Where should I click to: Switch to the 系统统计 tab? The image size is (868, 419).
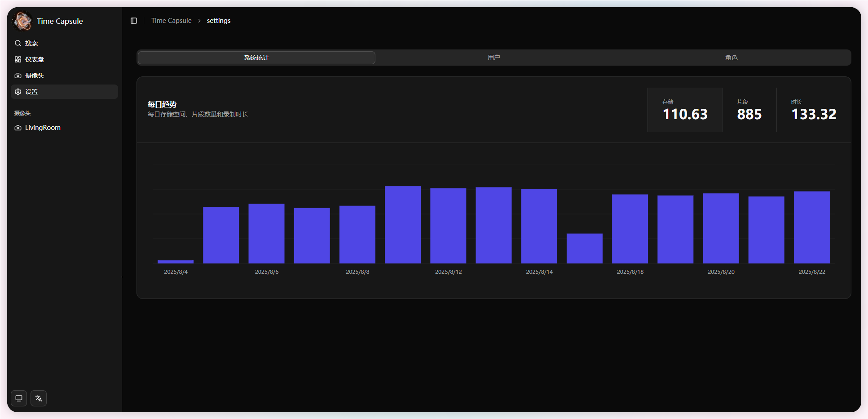[x=256, y=58]
